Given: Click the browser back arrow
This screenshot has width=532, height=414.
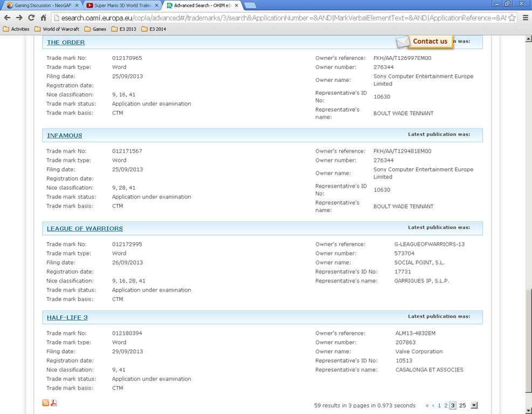Looking at the screenshot, I should coord(8,18).
